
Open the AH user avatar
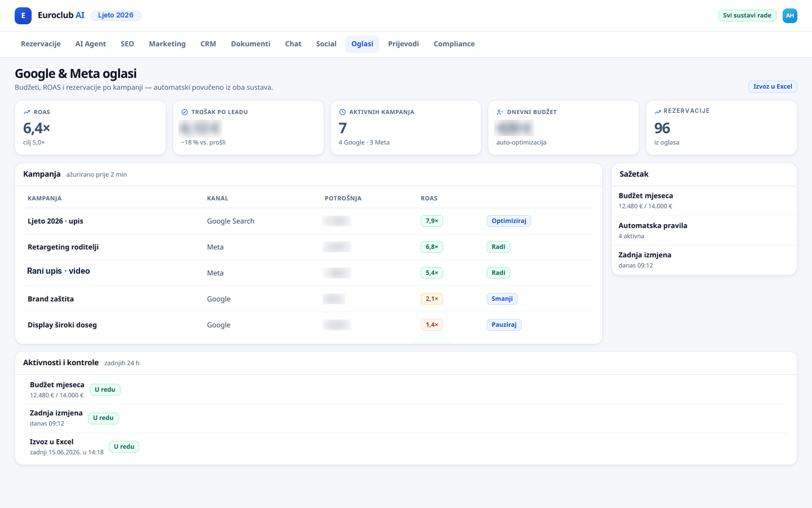tap(790, 16)
